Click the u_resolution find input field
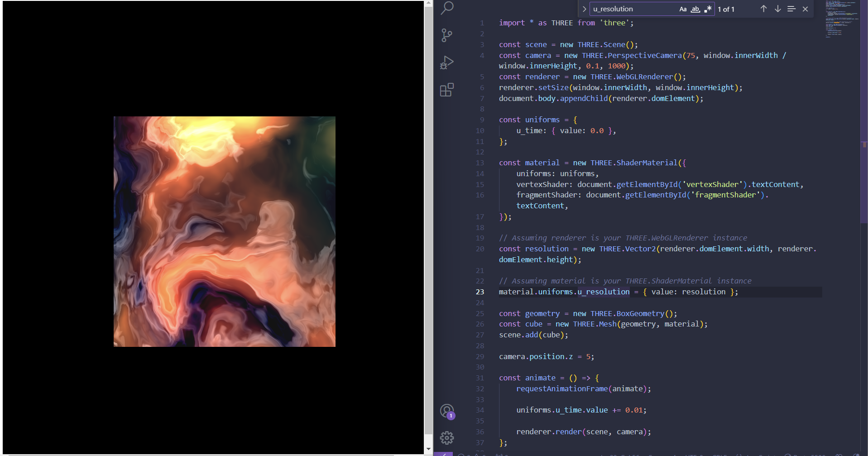Screen dimensions: 868x456 point(634,9)
